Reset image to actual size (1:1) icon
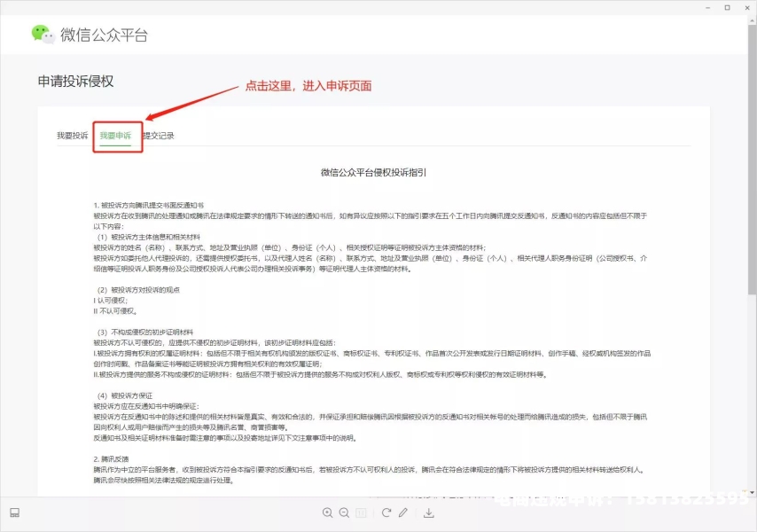This screenshot has width=757, height=532. click(361, 512)
